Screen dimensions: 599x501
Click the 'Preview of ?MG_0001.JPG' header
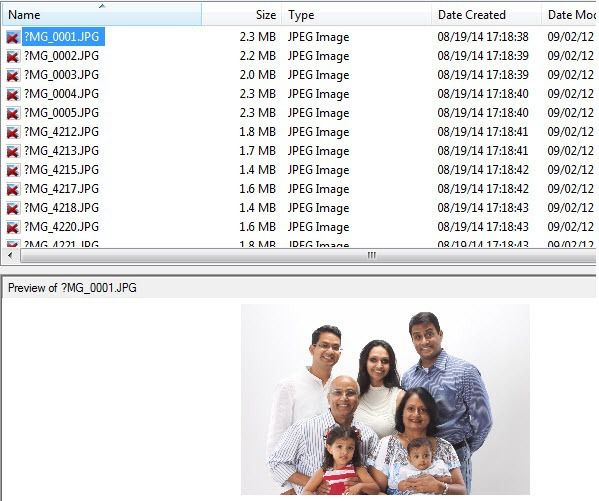[72, 288]
